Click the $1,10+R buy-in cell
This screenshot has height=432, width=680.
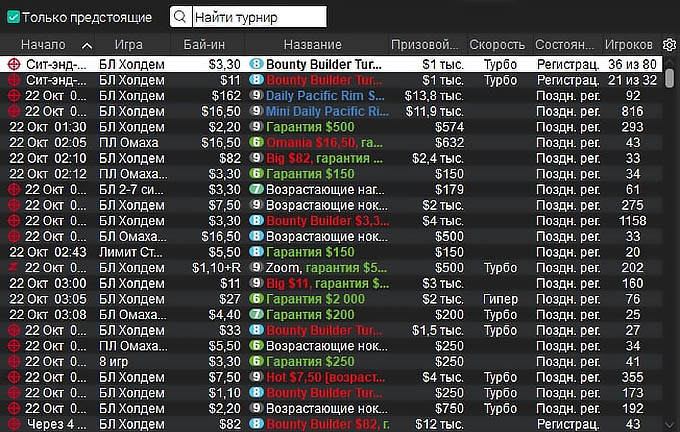coord(216,268)
